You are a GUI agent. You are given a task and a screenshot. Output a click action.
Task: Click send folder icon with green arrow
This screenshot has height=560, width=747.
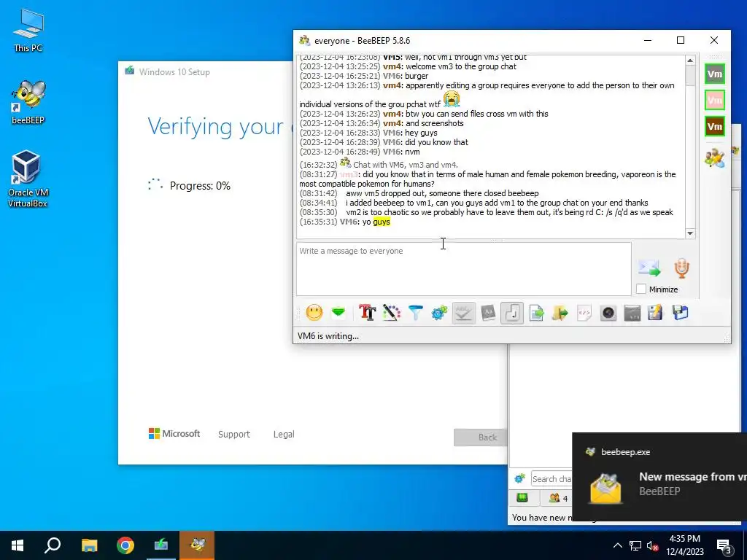click(560, 313)
